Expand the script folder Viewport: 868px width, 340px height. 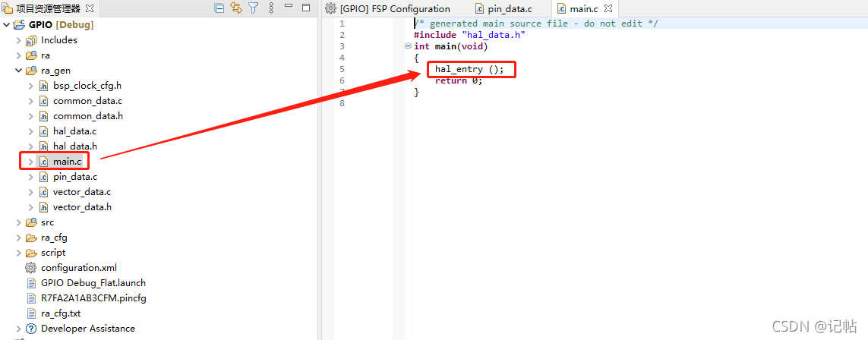(x=18, y=253)
